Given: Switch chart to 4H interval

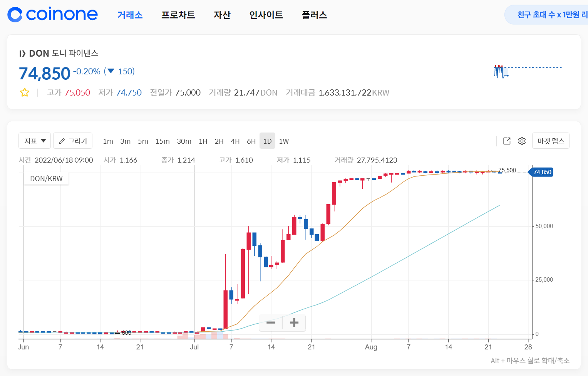Looking at the screenshot, I should (235, 141).
